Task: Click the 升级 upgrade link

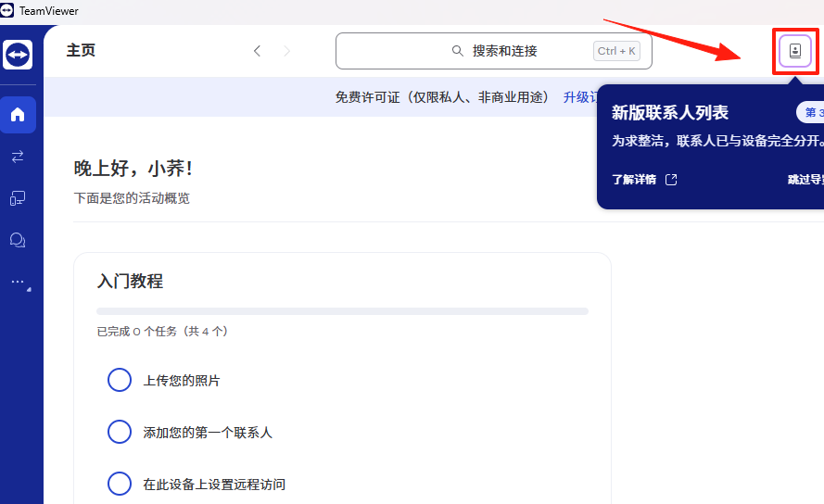Action: 579,97
